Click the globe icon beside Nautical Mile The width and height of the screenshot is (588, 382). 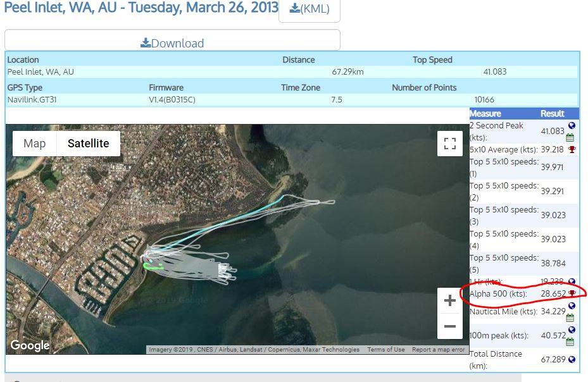click(572, 306)
